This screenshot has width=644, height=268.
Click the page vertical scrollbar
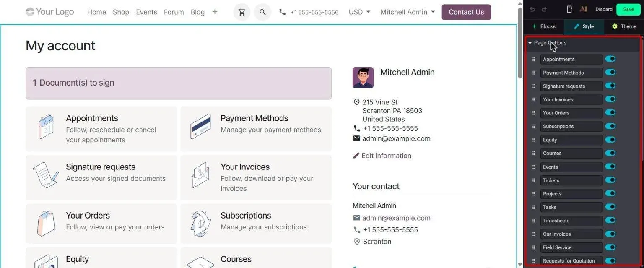pyautogui.click(x=520, y=42)
